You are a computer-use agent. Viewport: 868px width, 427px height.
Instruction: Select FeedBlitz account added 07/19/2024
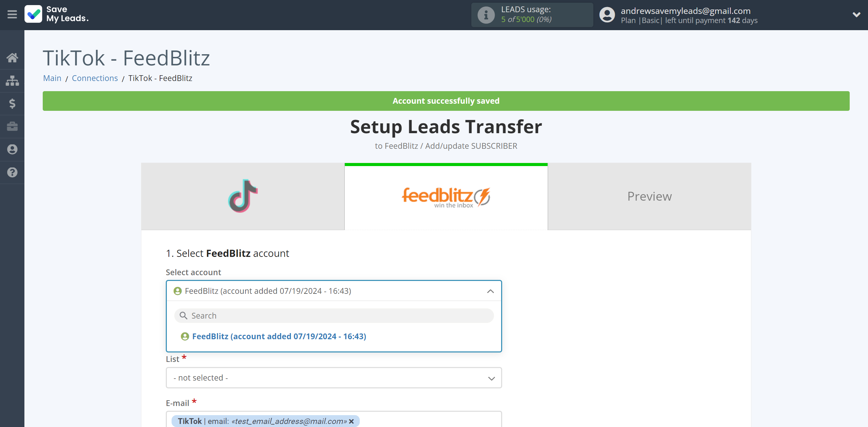pyautogui.click(x=278, y=336)
